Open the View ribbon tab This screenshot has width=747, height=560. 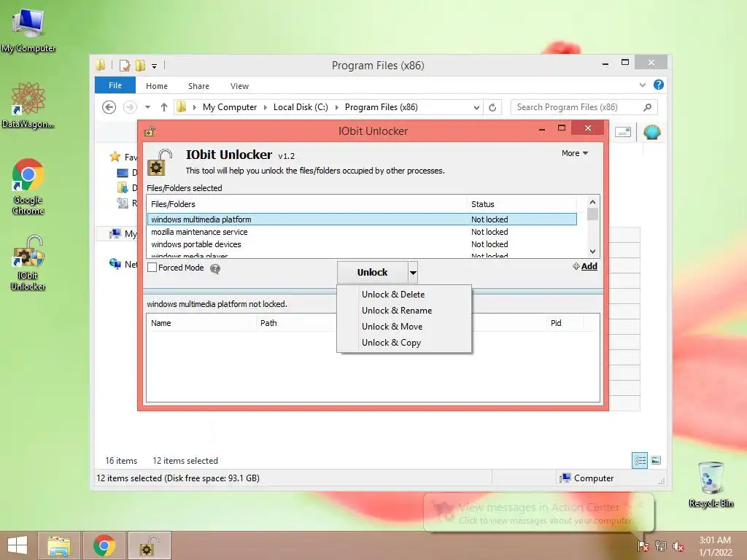[x=239, y=86]
